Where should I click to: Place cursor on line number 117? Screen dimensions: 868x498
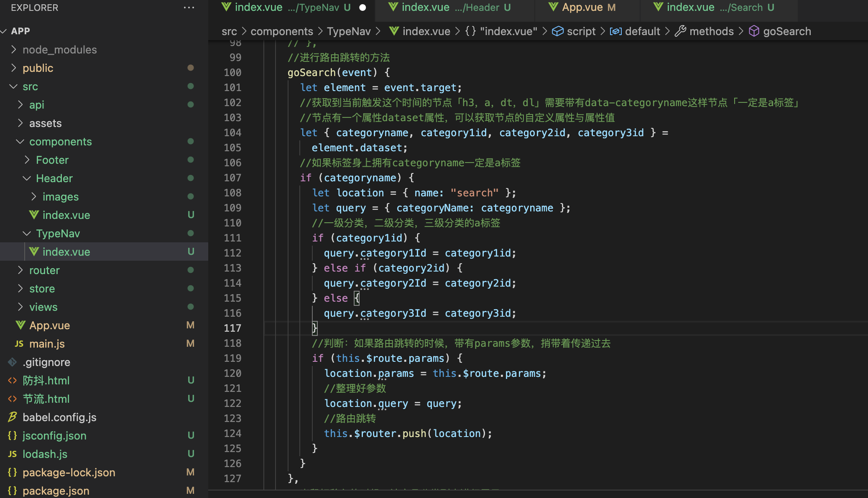[x=232, y=328]
